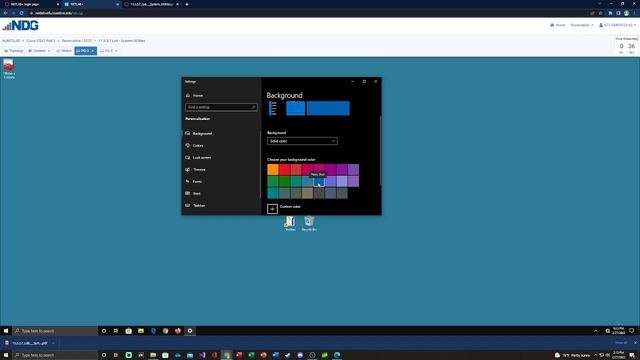Screen dimensions: 640x360
Task: Click the browser back arrow
Action: point(5,13)
